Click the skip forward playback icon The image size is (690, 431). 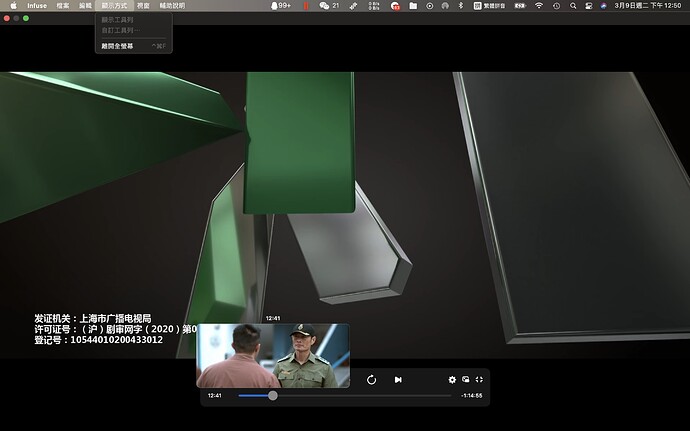[x=371, y=379]
